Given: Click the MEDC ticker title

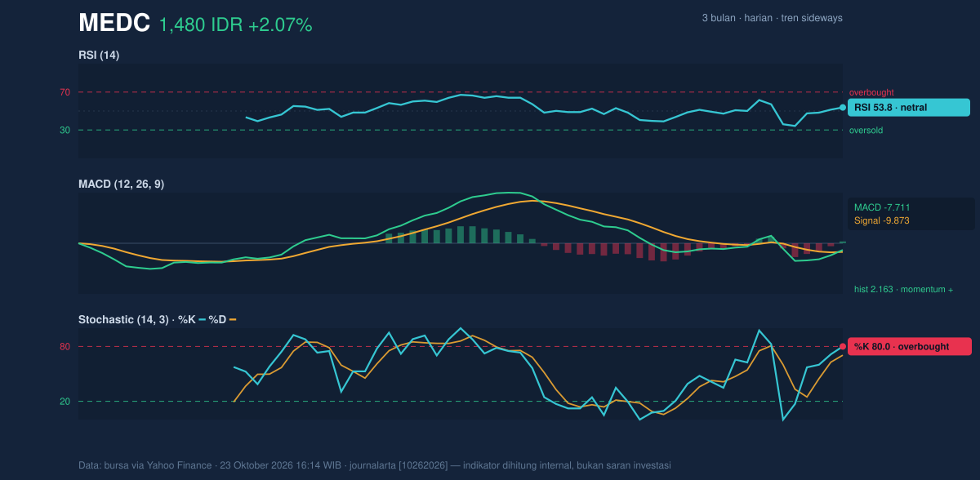Looking at the screenshot, I should [114, 24].
